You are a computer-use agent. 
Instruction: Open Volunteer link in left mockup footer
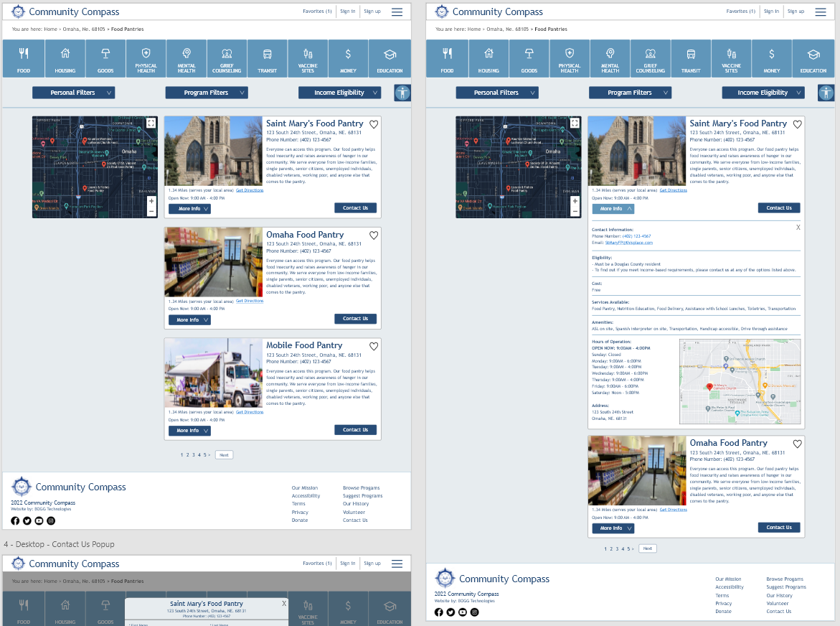(x=354, y=513)
